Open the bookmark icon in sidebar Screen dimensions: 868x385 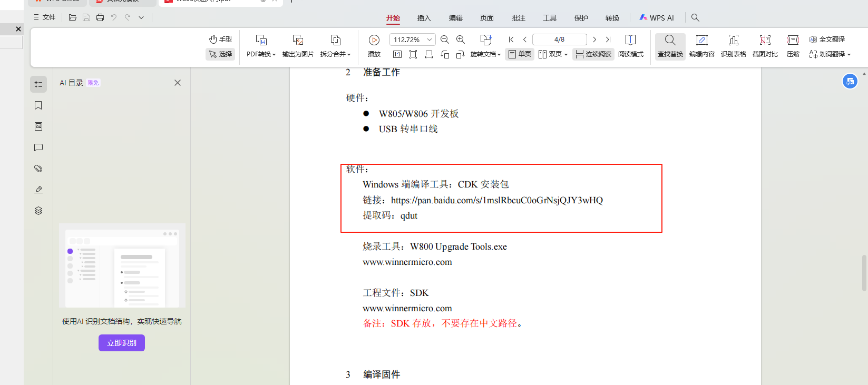[38, 105]
